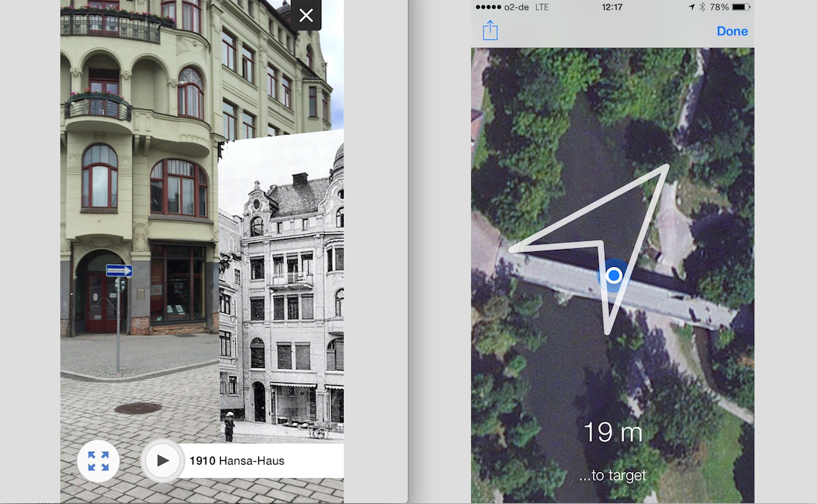The height and width of the screenshot is (504, 817).
Task: Close the photo view with the X button
Action: point(306,16)
